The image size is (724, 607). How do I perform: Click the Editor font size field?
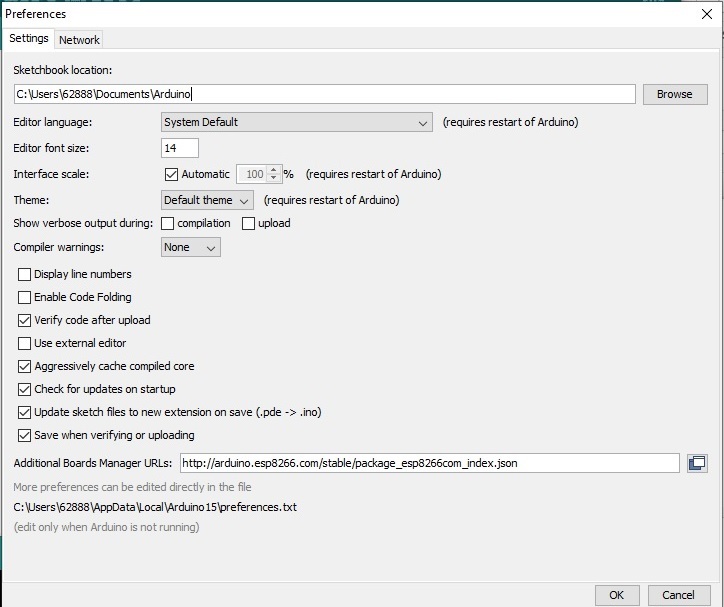tap(180, 148)
